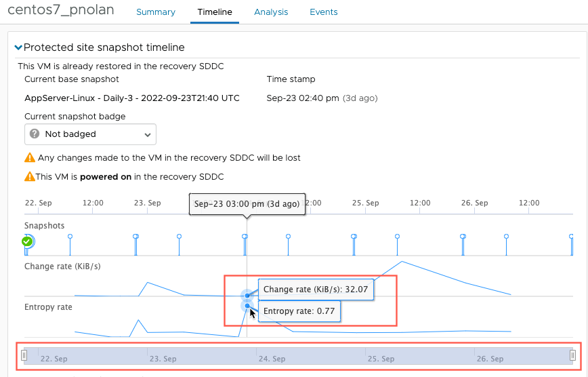Click the Change rate data point

click(x=247, y=296)
